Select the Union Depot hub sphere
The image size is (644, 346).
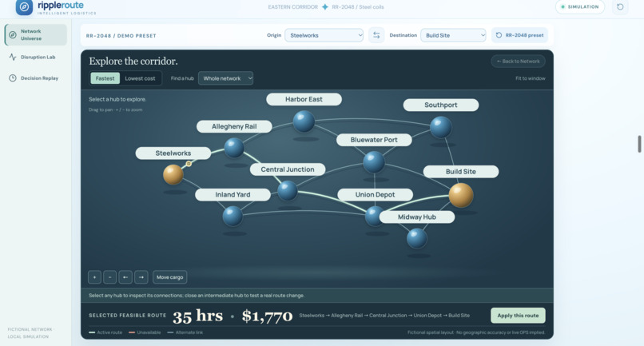coord(373,216)
